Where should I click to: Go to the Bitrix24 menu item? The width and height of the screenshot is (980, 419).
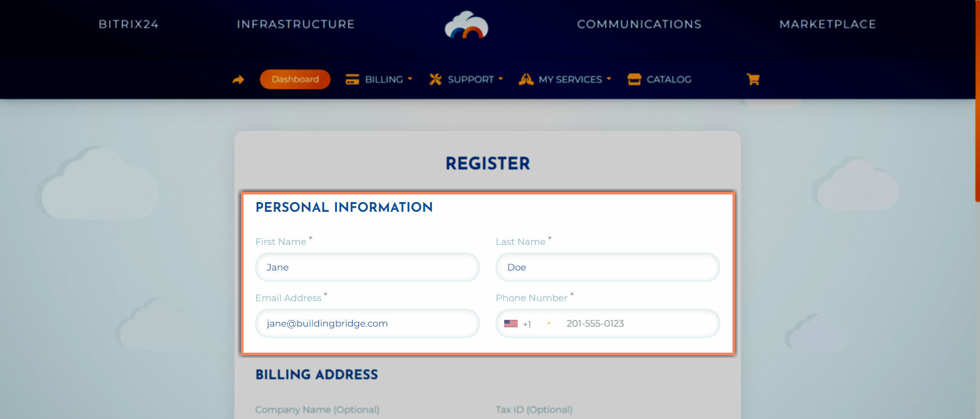click(x=129, y=24)
